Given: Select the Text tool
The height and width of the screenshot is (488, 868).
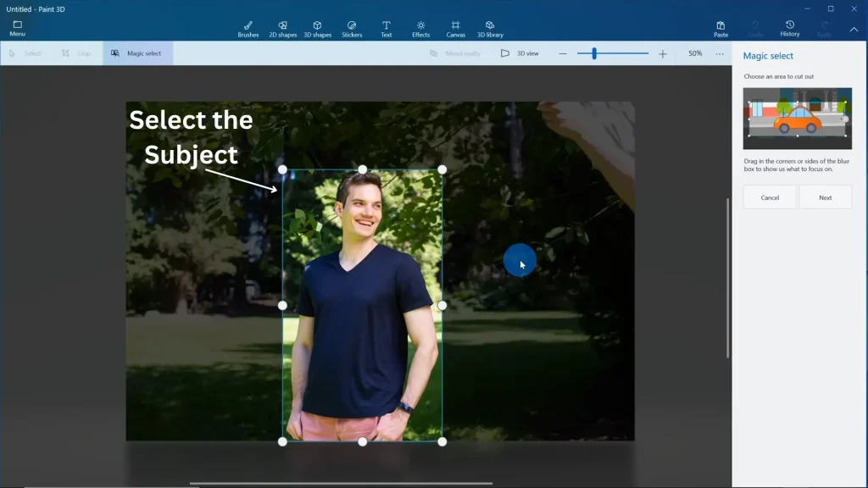Looking at the screenshot, I should tap(386, 29).
